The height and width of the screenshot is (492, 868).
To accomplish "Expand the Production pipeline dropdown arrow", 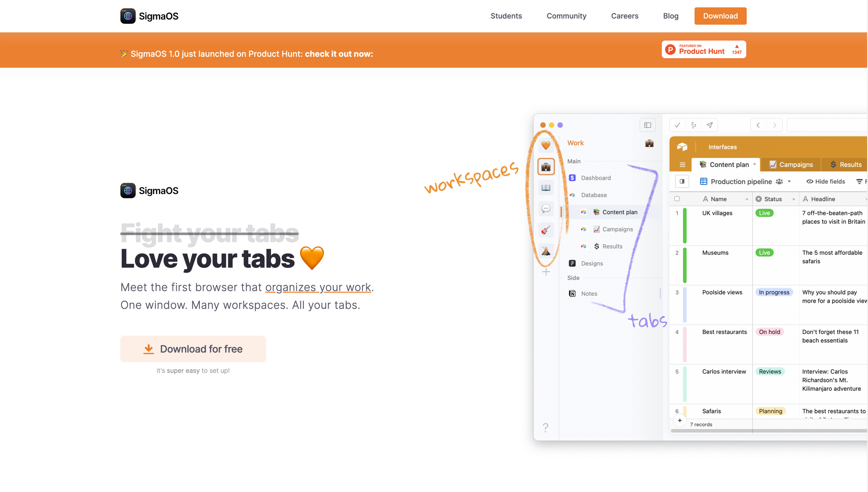I will click(789, 182).
